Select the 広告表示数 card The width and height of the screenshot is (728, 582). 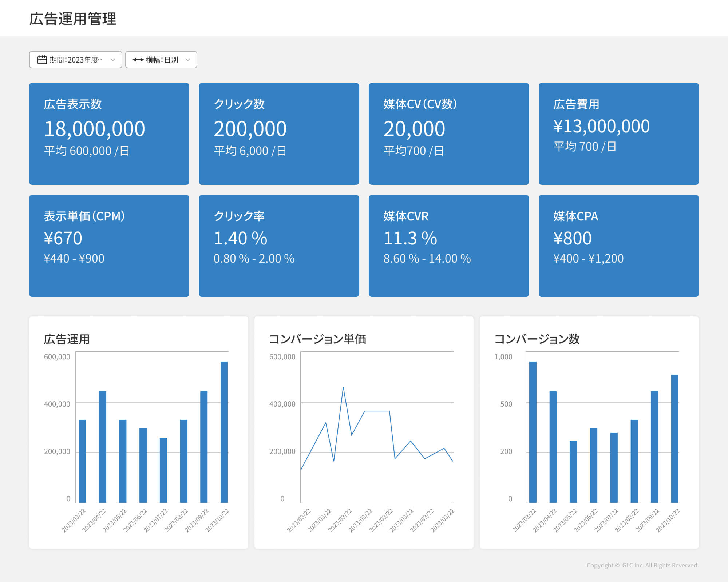tap(109, 134)
